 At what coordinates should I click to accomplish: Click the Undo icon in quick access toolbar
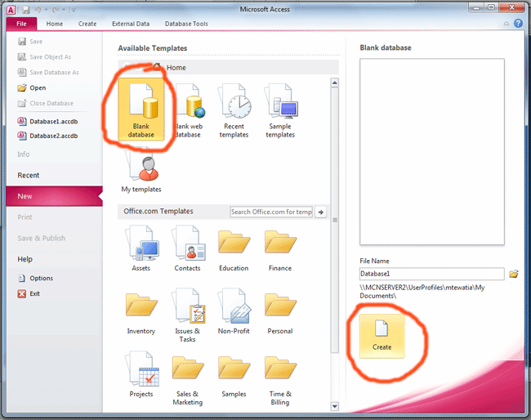click(38, 10)
